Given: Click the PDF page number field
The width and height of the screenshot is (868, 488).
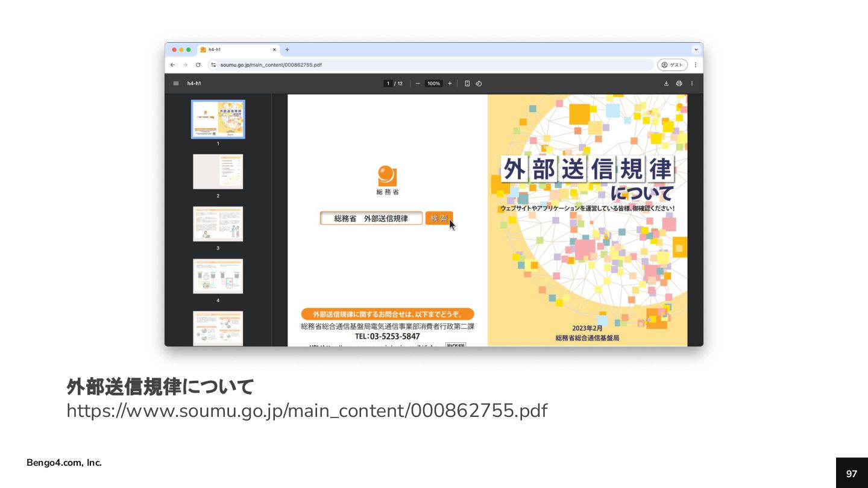Looking at the screenshot, I should pos(388,83).
